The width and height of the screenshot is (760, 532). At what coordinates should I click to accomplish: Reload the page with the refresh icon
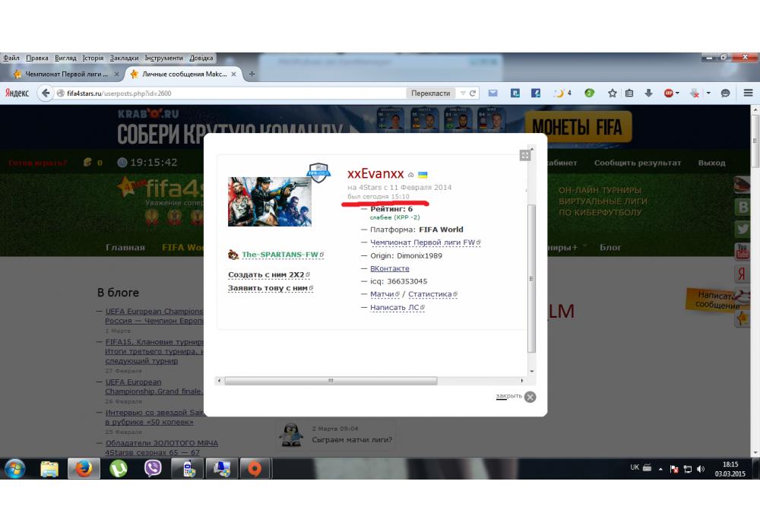[473, 93]
